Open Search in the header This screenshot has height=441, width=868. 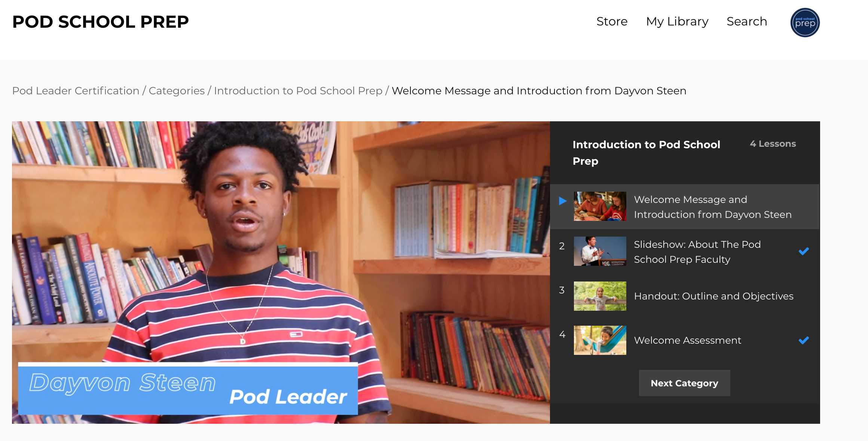point(746,22)
